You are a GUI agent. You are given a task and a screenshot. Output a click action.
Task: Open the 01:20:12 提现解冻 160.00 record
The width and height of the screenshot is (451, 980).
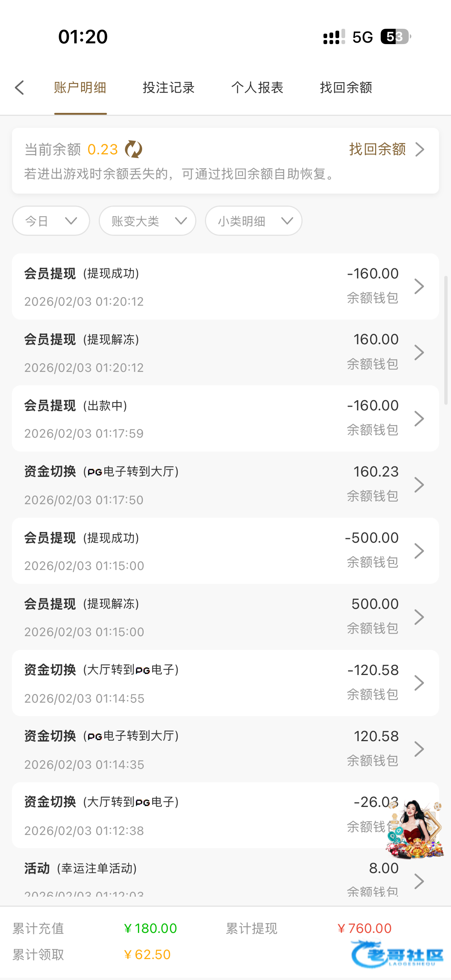pos(224,353)
